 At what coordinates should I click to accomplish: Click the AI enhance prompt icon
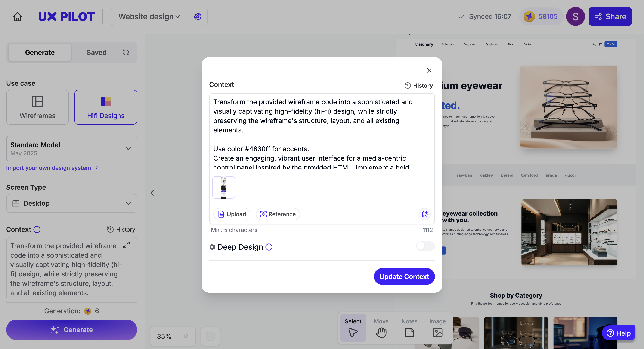(424, 214)
